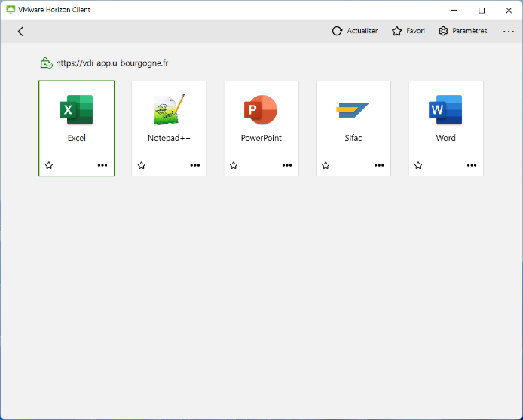The image size is (523, 420).
Task: Launch the Excel application icon
Action: point(76,110)
